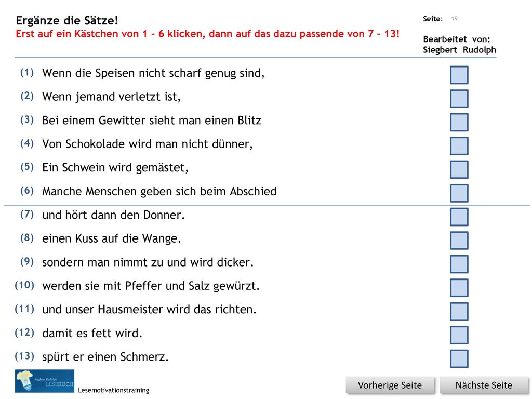Pick the box for 'einen Kuss auf die Wange'

pyautogui.click(x=459, y=240)
